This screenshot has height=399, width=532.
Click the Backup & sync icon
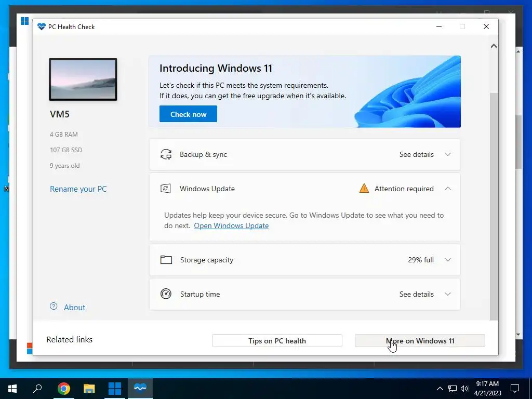click(x=166, y=154)
